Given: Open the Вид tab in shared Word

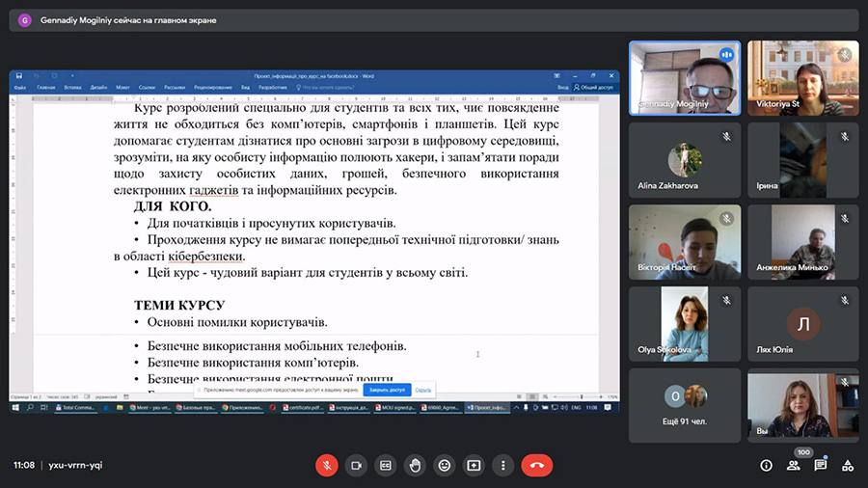Looking at the screenshot, I should click(x=245, y=88).
